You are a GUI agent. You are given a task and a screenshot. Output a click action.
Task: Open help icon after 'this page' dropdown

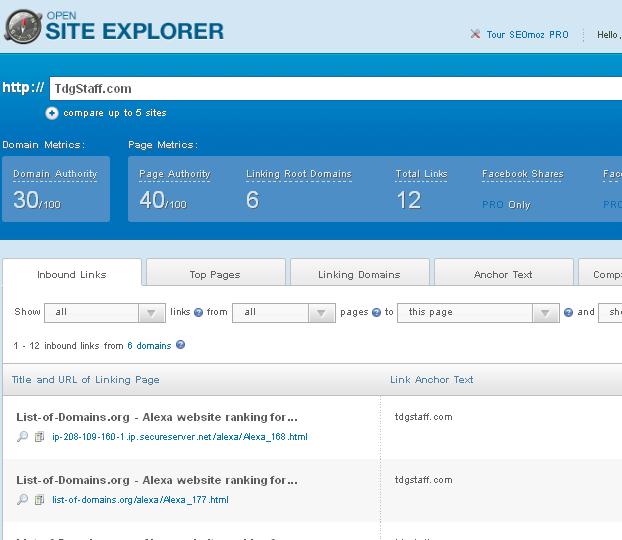click(x=568, y=312)
